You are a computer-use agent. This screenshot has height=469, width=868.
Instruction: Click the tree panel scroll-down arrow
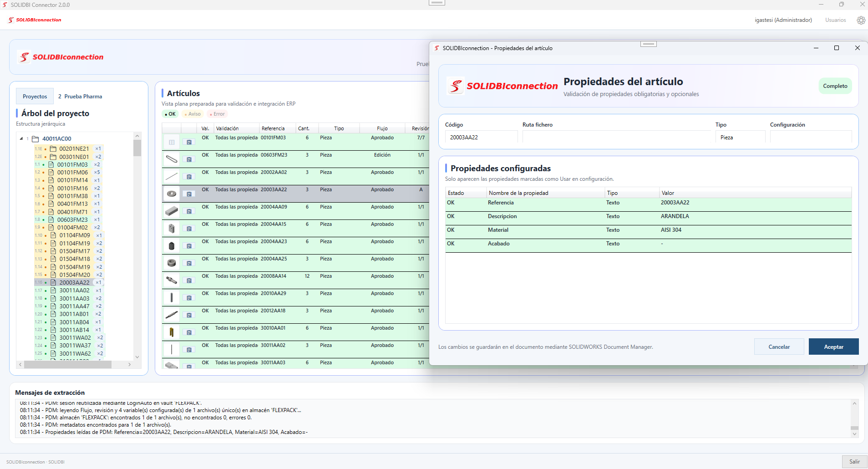pos(137,357)
